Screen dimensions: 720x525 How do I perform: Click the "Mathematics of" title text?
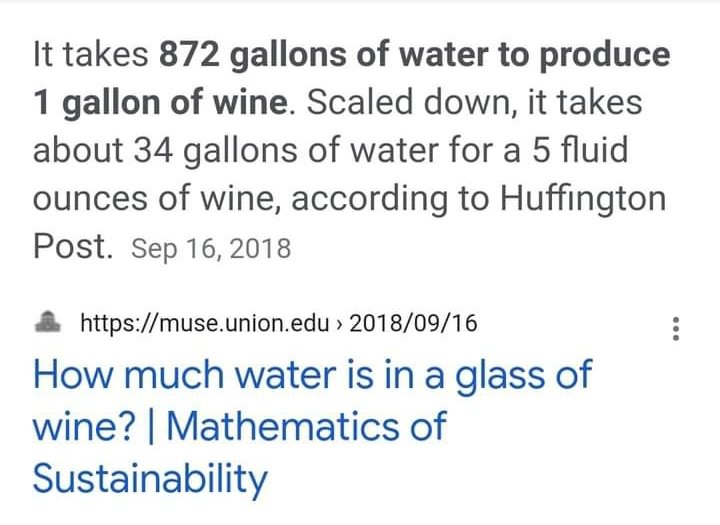click(306, 427)
